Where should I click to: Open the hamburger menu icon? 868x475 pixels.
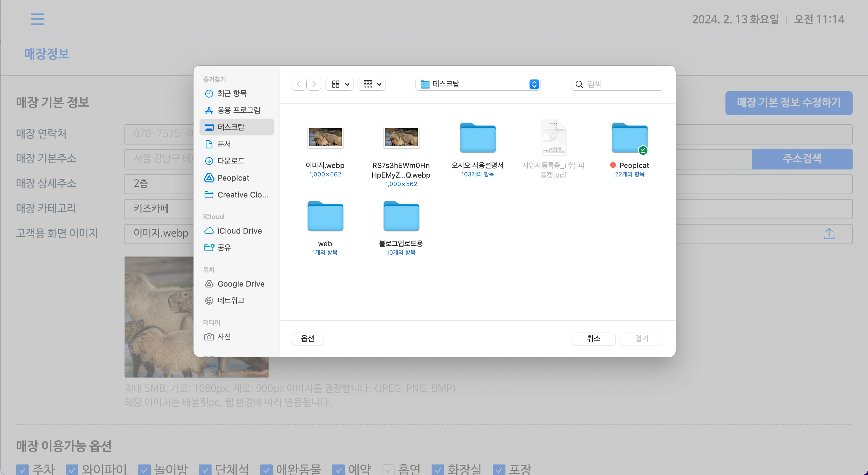point(37,19)
